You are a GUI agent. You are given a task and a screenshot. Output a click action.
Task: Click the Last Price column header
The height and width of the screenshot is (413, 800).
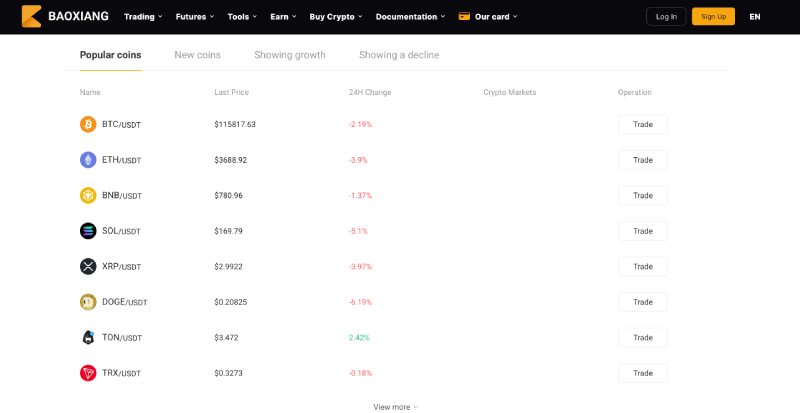coord(232,92)
